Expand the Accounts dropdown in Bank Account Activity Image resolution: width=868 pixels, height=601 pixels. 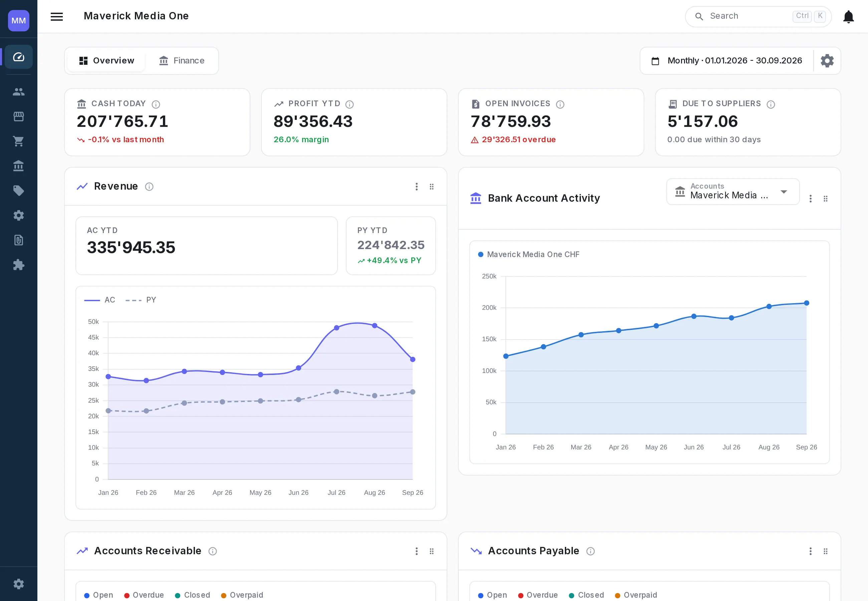tap(732, 192)
